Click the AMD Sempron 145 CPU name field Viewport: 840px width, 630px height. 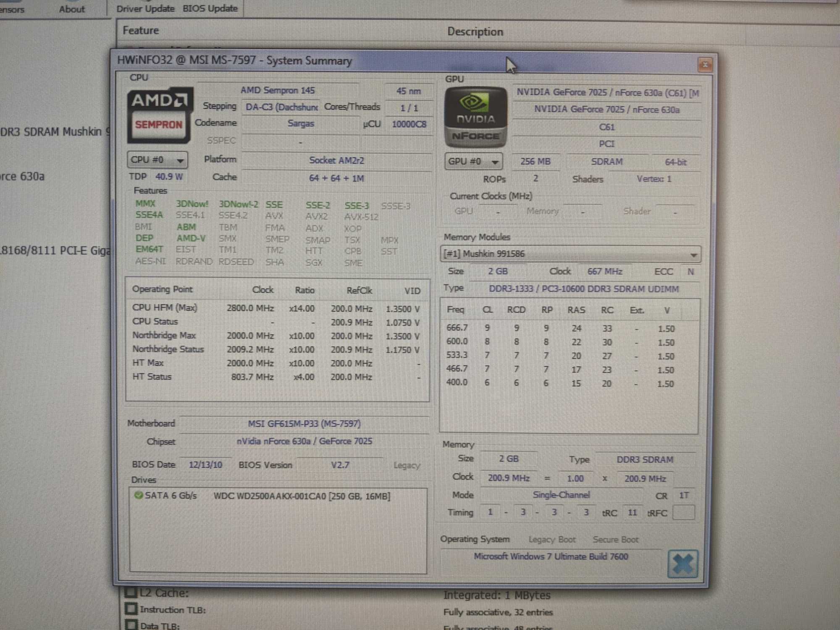click(x=278, y=90)
